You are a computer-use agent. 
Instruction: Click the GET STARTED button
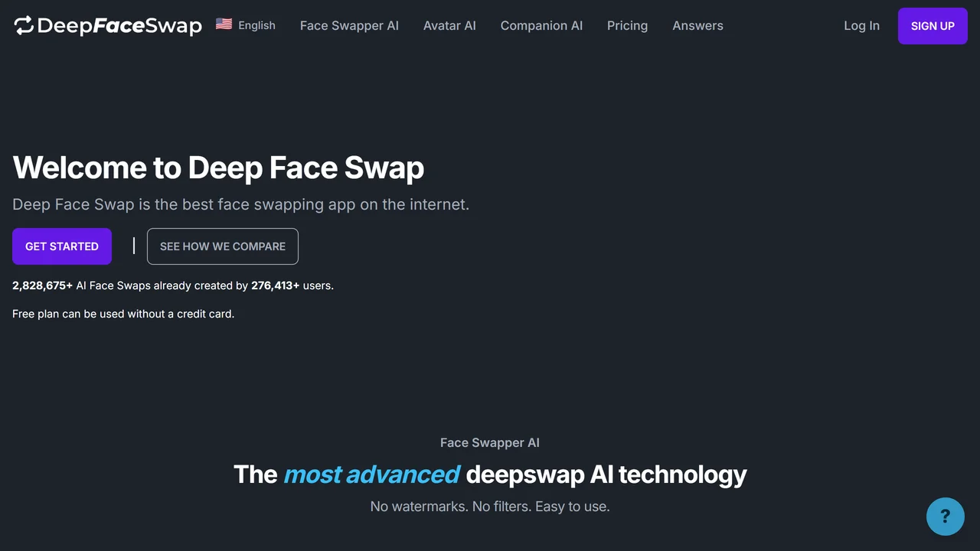coord(62,246)
